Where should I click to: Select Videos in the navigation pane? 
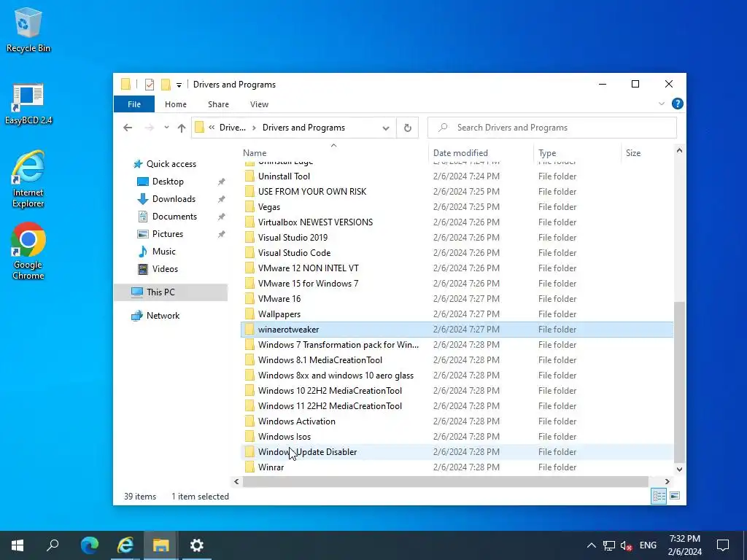[x=165, y=269]
